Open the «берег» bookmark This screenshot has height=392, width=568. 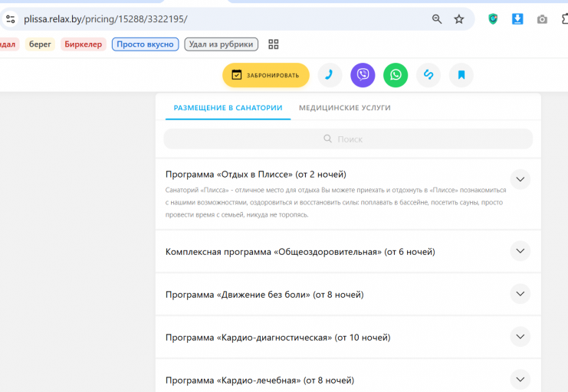pyautogui.click(x=40, y=44)
